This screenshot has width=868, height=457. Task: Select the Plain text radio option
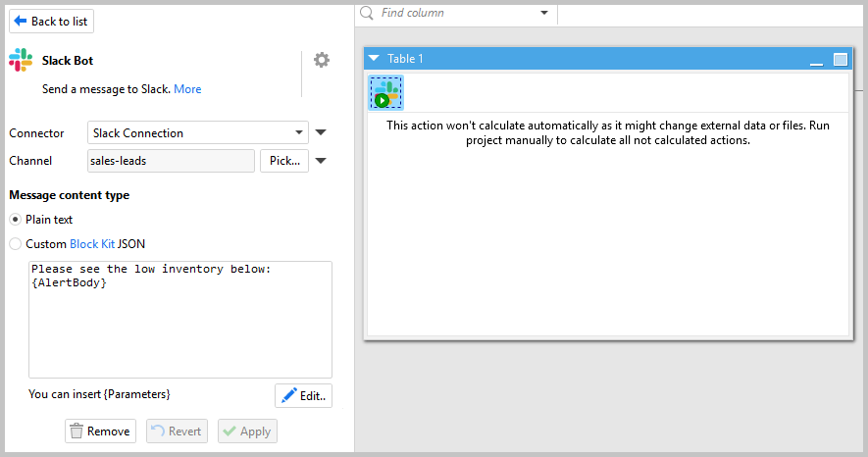tap(16, 220)
